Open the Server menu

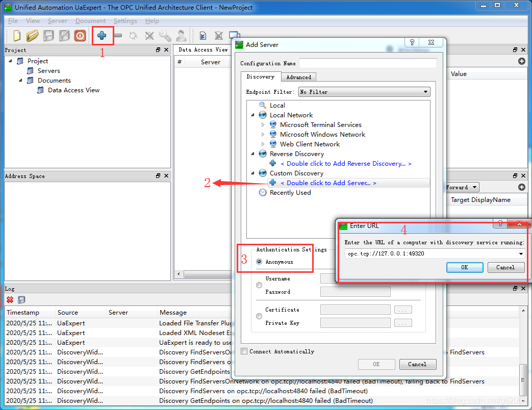point(57,21)
